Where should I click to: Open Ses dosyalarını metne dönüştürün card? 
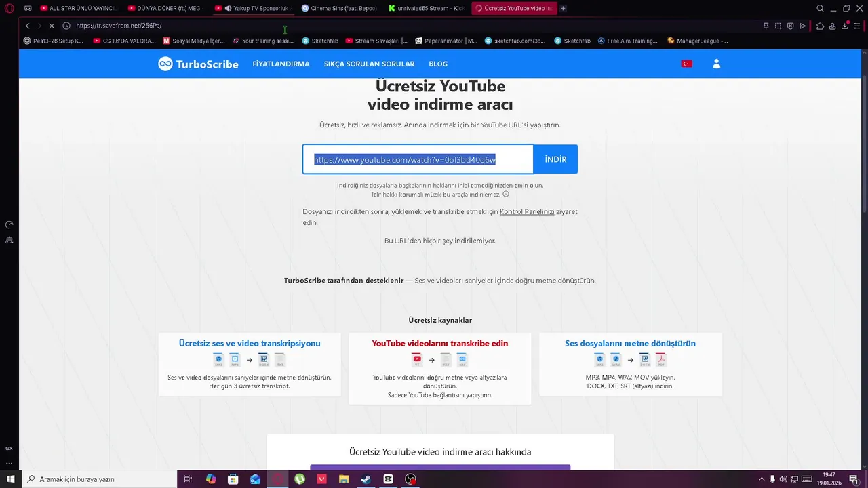[x=631, y=364]
